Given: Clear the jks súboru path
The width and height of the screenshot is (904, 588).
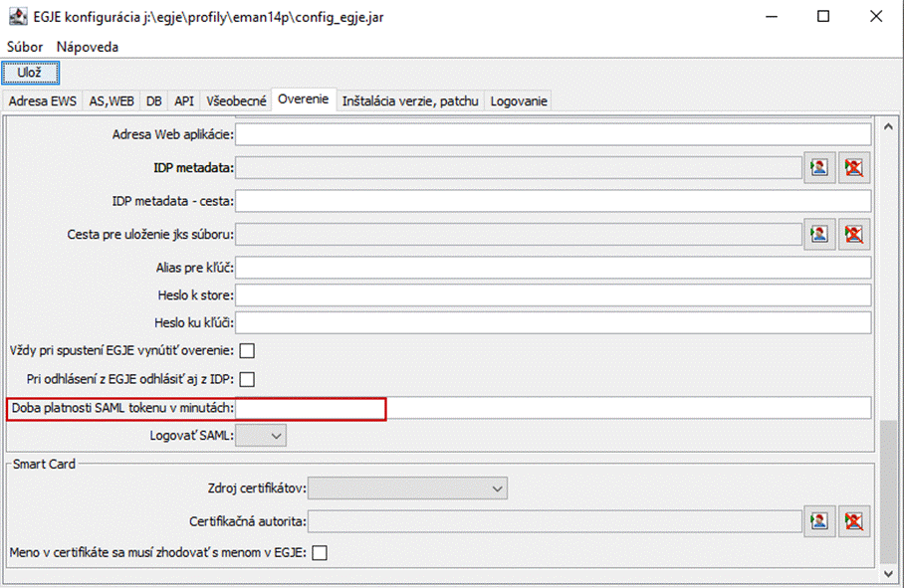Looking at the screenshot, I should [853, 235].
